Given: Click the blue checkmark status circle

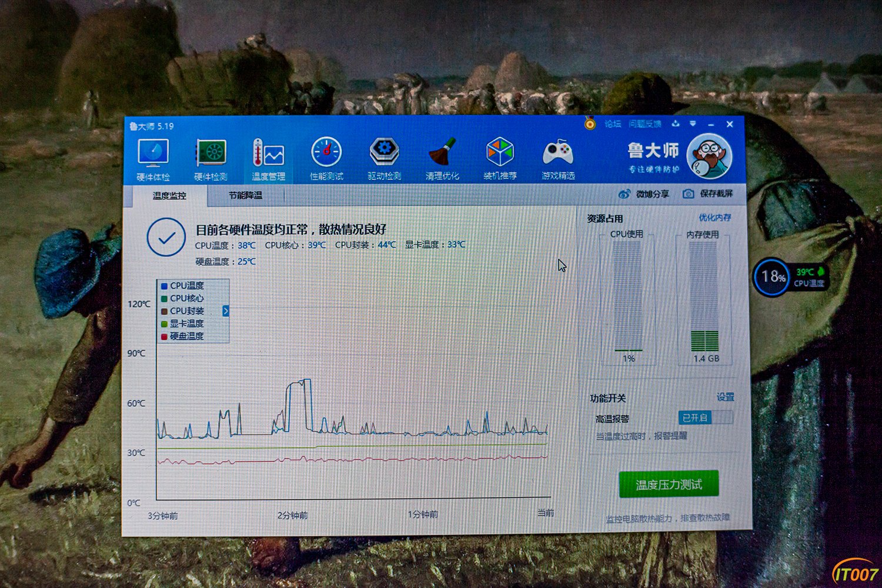Looking at the screenshot, I should point(166,237).
